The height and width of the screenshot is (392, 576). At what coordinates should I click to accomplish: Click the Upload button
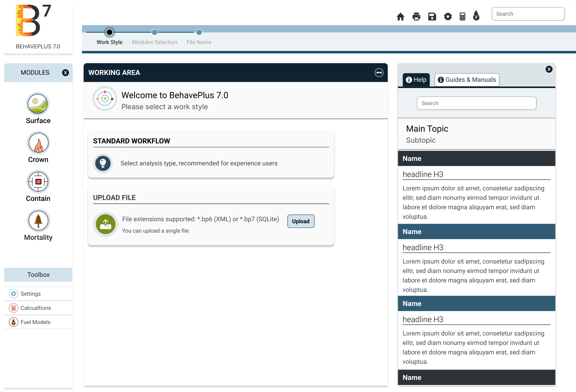(x=301, y=221)
